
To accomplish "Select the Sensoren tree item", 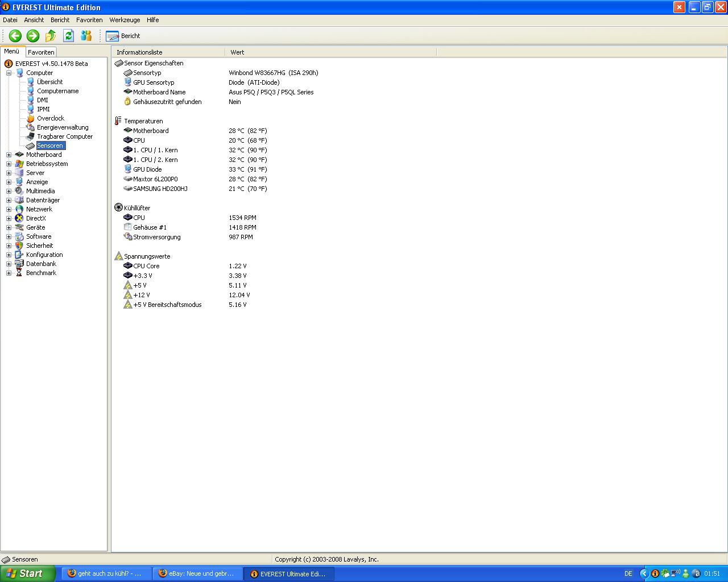I will coord(50,145).
